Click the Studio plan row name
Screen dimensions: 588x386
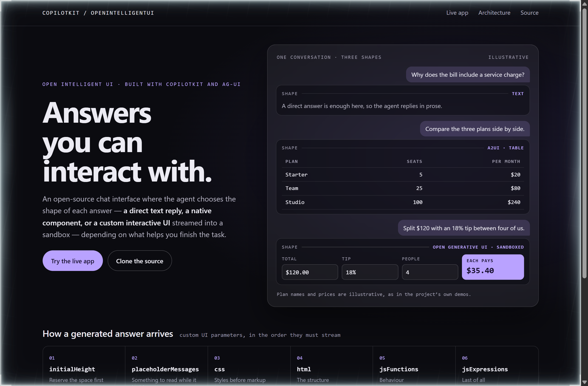click(x=295, y=202)
